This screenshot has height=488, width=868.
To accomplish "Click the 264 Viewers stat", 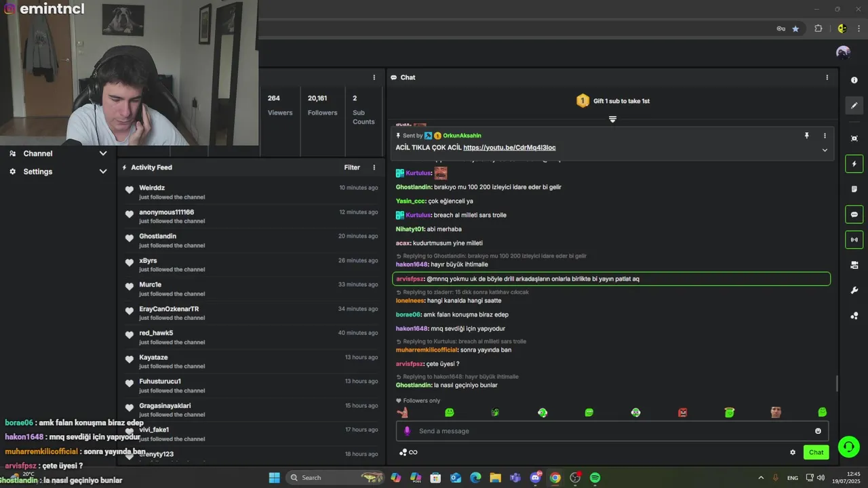I will pos(280,105).
